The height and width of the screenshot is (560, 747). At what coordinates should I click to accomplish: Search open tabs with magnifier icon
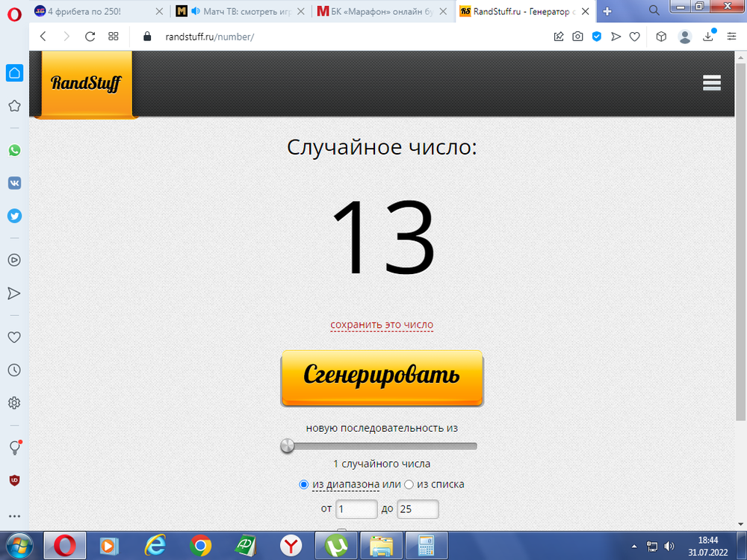654,10
